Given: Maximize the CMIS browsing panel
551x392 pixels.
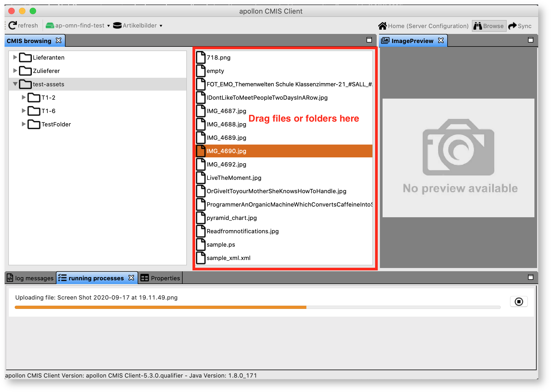Looking at the screenshot, I should 369,40.
